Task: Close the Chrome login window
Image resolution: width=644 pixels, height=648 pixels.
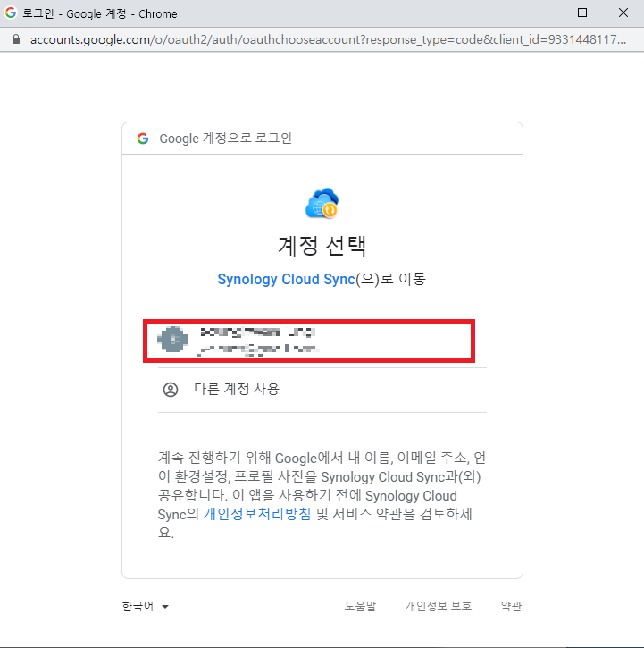Action: tap(623, 13)
